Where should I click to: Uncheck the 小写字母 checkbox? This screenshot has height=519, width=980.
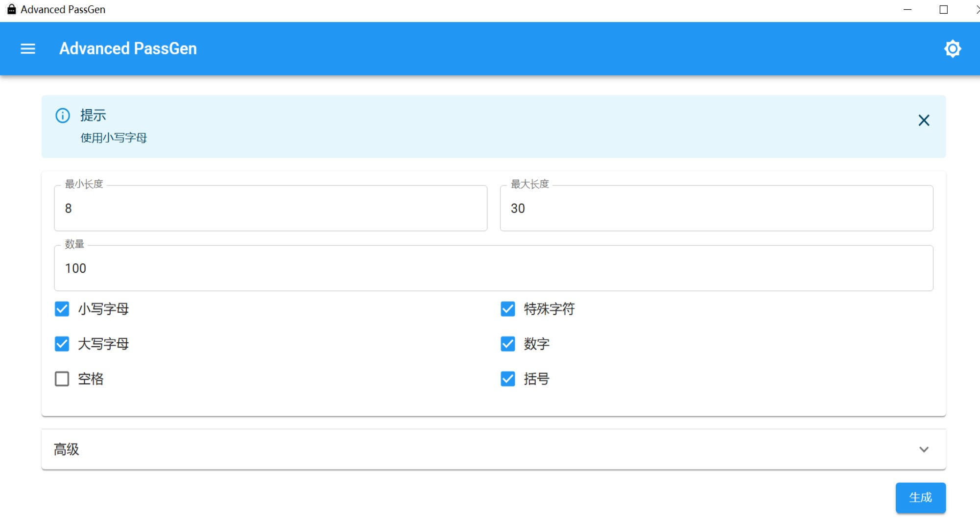tap(62, 309)
